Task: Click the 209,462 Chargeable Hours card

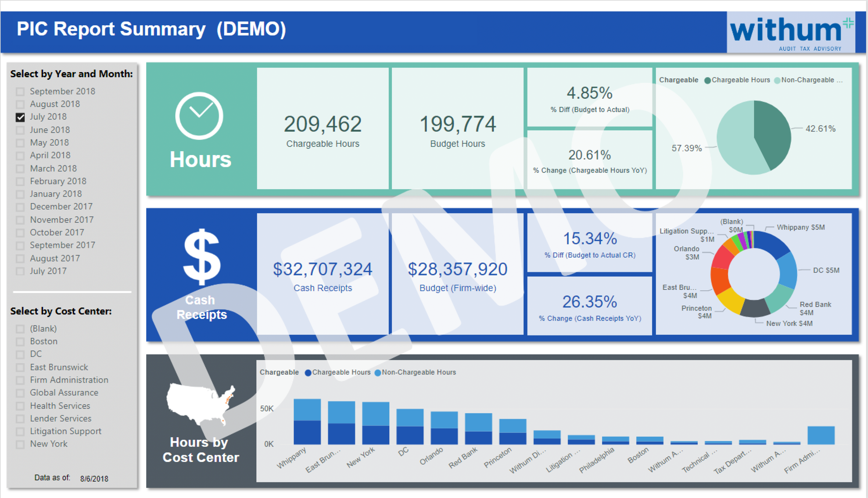Action: (x=323, y=128)
